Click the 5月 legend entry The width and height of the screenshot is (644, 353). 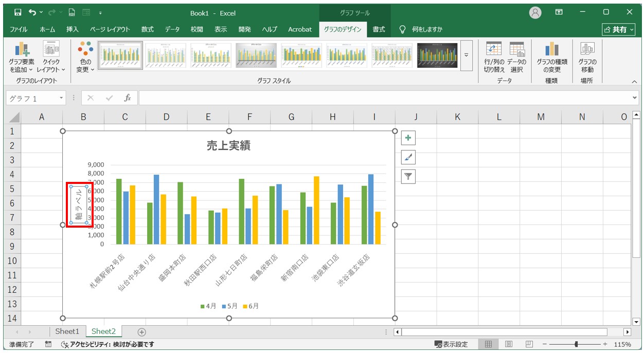tap(230, 306)
